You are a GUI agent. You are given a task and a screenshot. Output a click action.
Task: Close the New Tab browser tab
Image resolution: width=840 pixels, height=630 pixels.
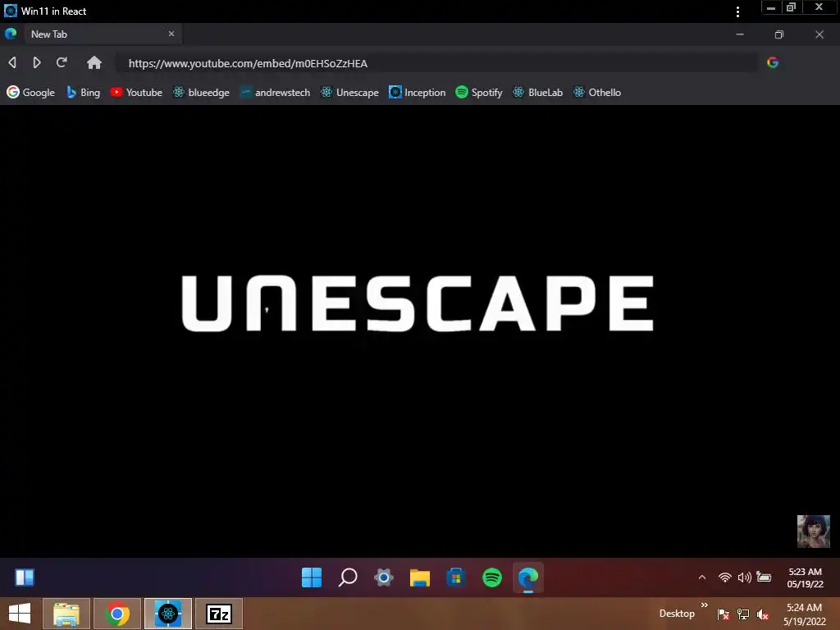pyautogui.click(x=171, y=34)
